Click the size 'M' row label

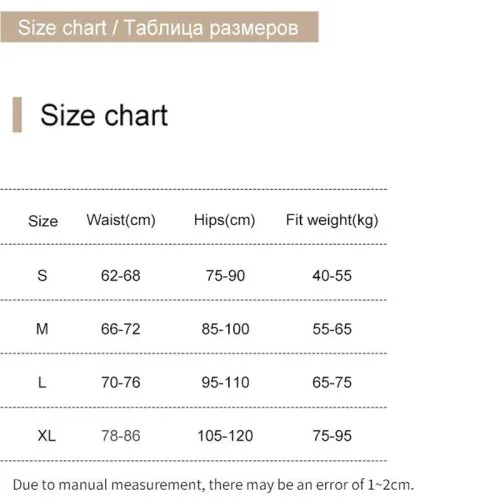[42, 329]
